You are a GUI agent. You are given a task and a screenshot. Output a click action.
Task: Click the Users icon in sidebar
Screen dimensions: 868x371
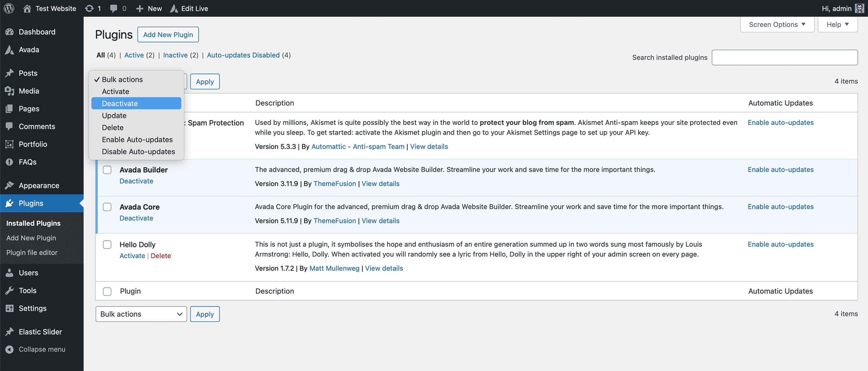[9, 273]
